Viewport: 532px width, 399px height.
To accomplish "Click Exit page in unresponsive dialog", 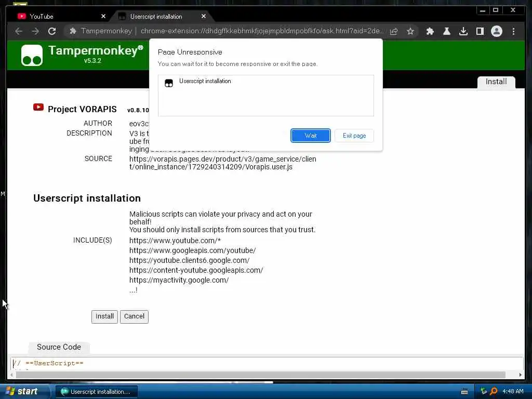I will pos(354,136).
